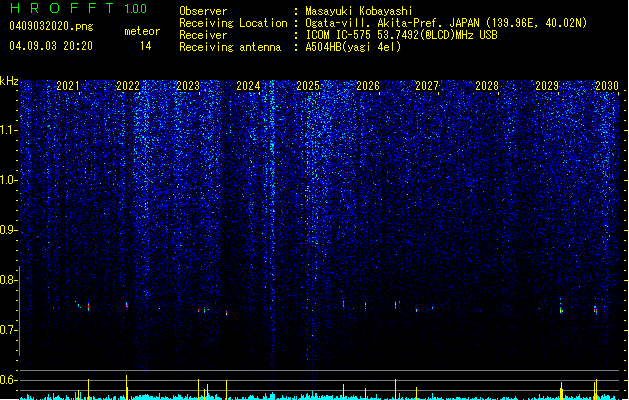Click the HROFFT 1.00 program title
Image resolution: width=629 pixels, height=400 pixels.
coord(79,8)
